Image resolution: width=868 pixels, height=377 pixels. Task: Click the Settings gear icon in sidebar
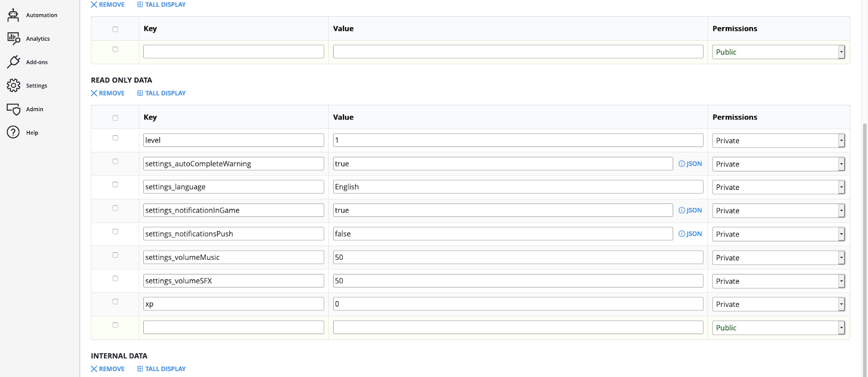(13, 85)
